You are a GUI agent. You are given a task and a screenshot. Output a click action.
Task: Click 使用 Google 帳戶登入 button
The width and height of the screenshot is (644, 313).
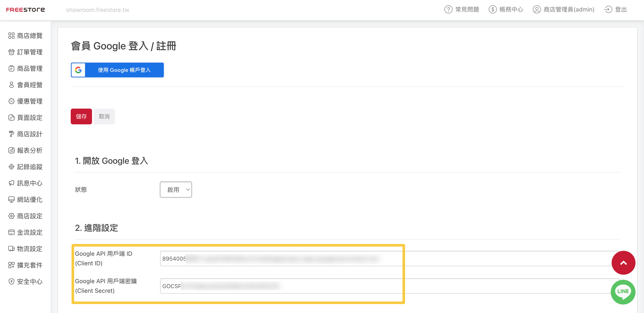117,70
